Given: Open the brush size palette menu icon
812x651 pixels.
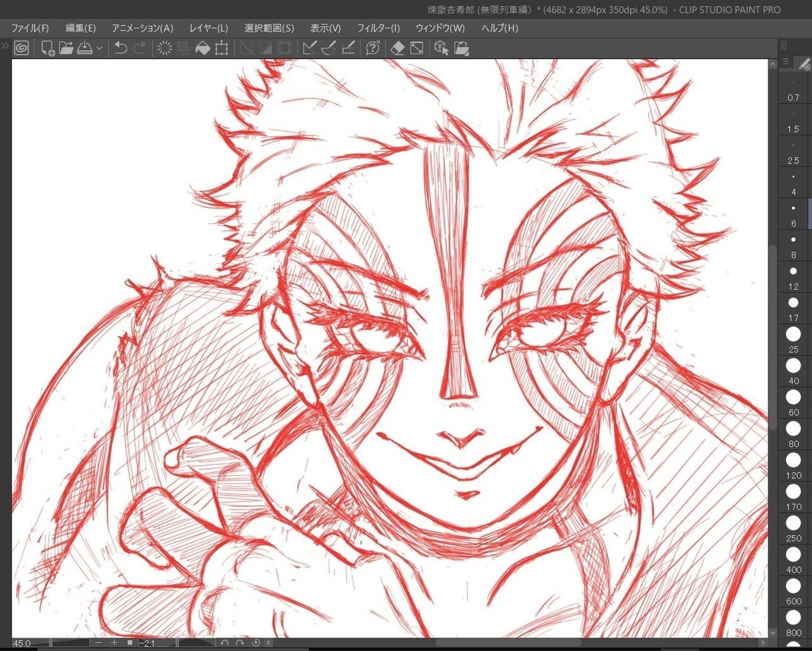Looking at the screenshot, I should (786, 62).
